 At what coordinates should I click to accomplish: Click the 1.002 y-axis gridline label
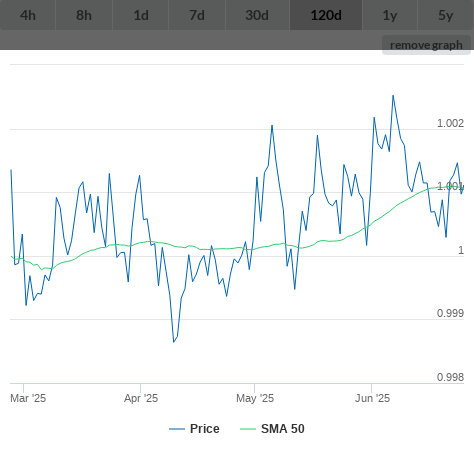click(450, 123)
